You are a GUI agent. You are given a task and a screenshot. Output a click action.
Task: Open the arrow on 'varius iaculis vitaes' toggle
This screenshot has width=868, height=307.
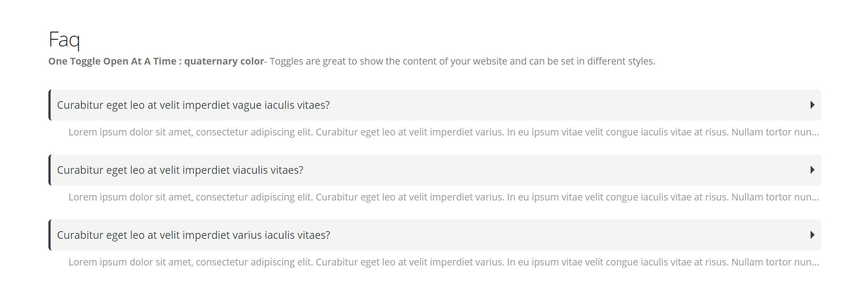[812, 235]
